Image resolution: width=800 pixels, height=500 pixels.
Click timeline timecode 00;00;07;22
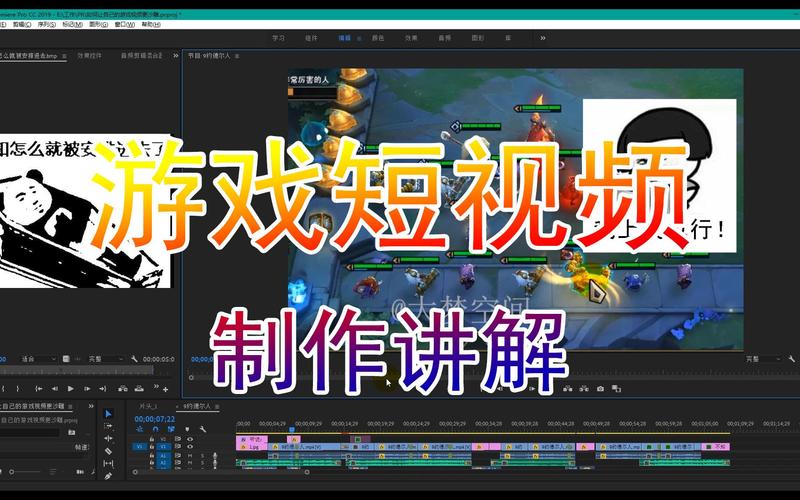[x=155, y=419]
